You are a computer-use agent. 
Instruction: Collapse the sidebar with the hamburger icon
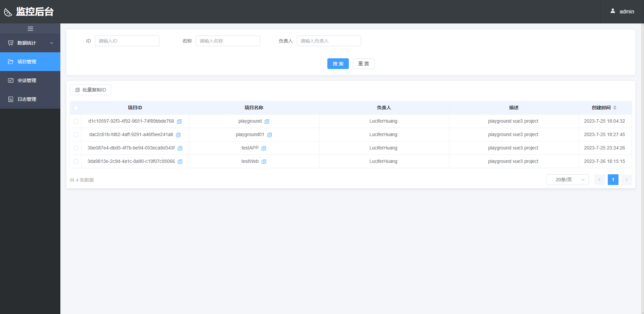point(30,28)
